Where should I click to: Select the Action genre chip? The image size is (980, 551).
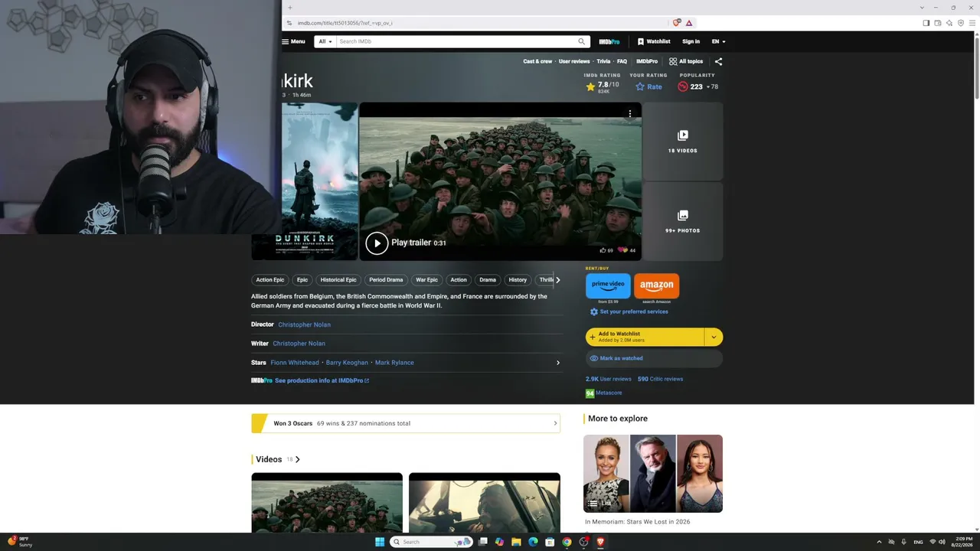tap(459, 280)
